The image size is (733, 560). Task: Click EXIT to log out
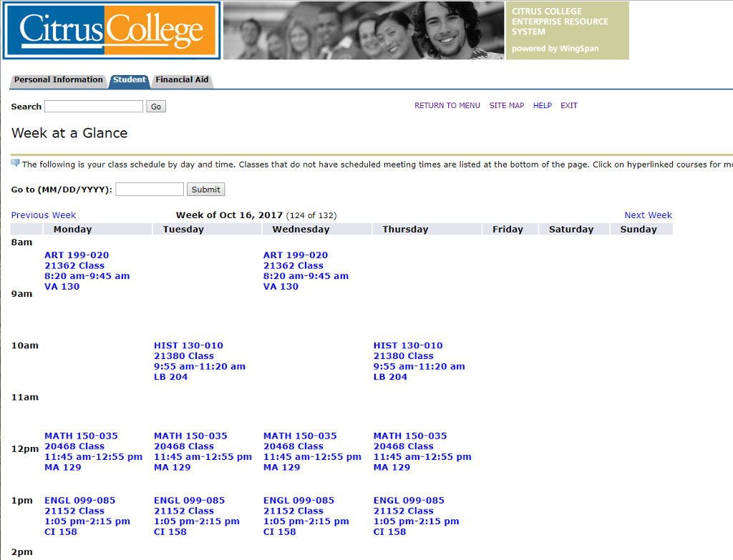568,105
